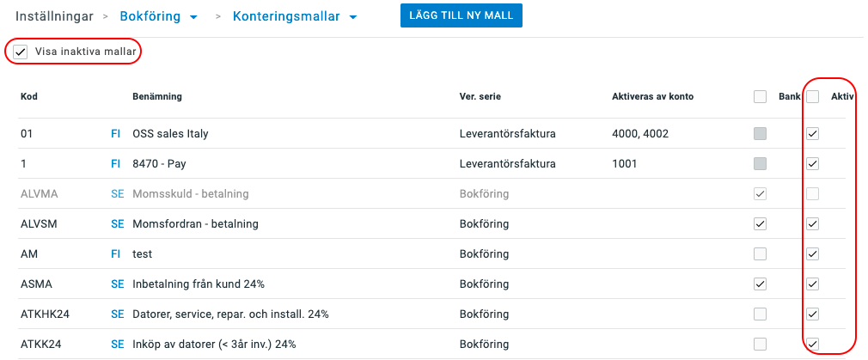The height and width of the screenshot is (360, 868).
Task: Click SE country tag on ALVSM row
Action: click(x=118, y=223)
